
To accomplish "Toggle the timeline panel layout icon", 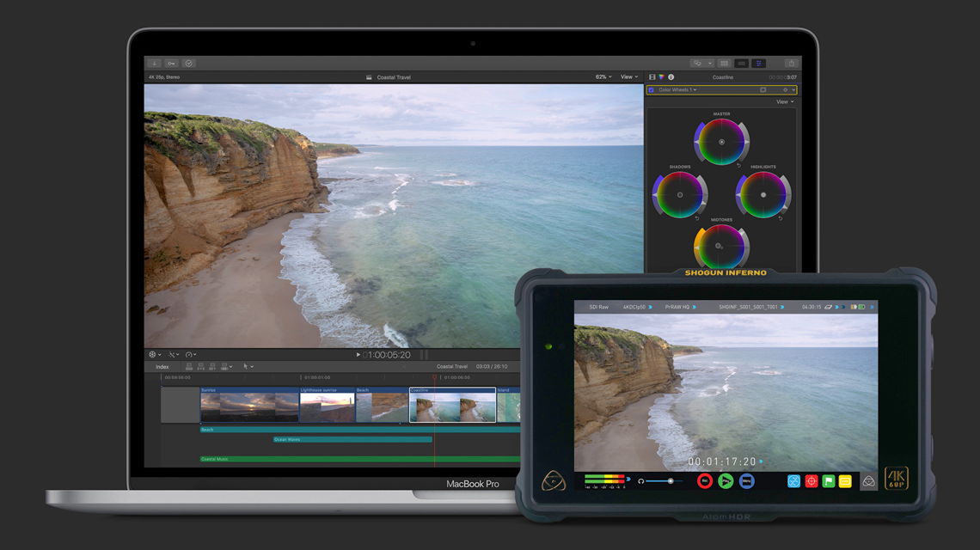I will tap(741, 63).
